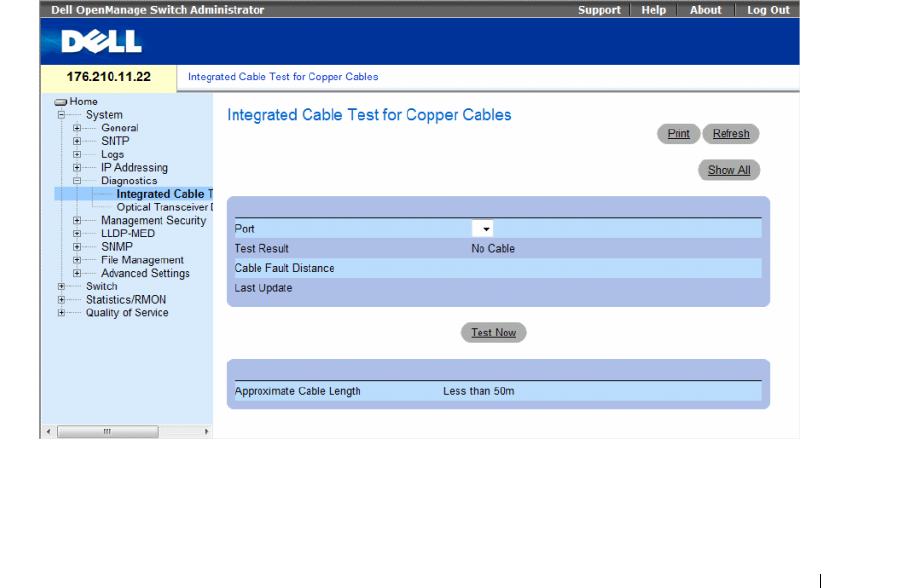Screen dimensions: 900x588
Task: Click the tree scrollbar left arrow
Action: tap(49, 431)
